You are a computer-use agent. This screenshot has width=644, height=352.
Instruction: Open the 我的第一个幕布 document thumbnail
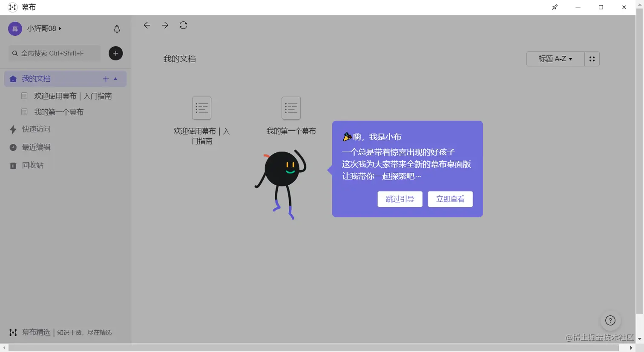click(x=291, y=109)
